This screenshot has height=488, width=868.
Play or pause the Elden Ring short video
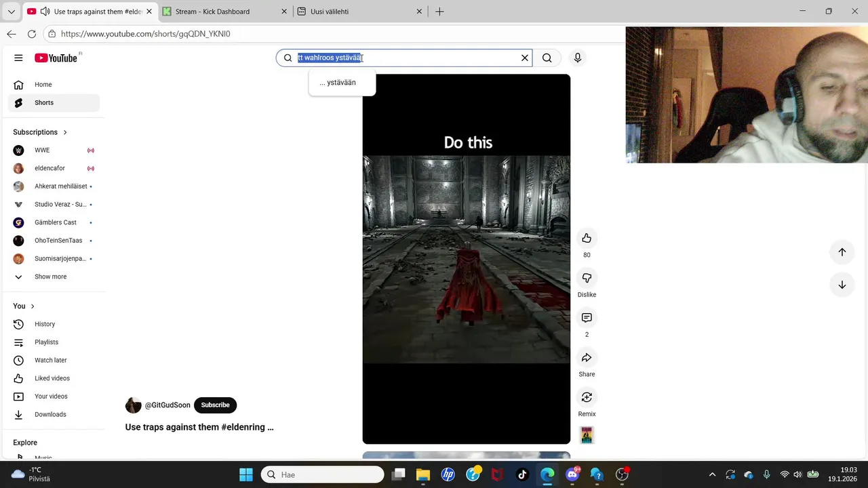[x=467, y=259]
